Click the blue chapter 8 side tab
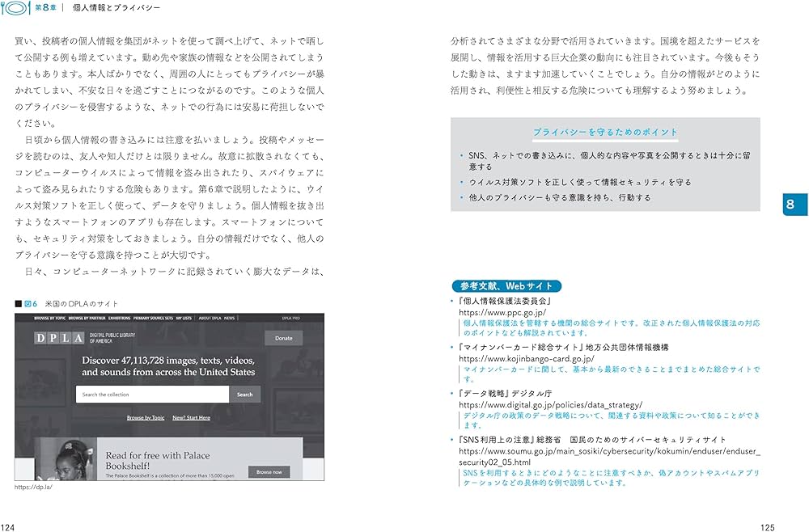809x532 pixels. pyautogui.click(x=790, y=205)
